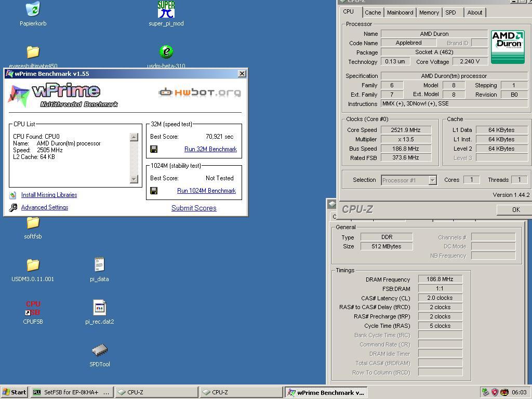Open the Papierkorb recycle bin icon
Screen dimensions: 532x399
[x=33, y=9]
